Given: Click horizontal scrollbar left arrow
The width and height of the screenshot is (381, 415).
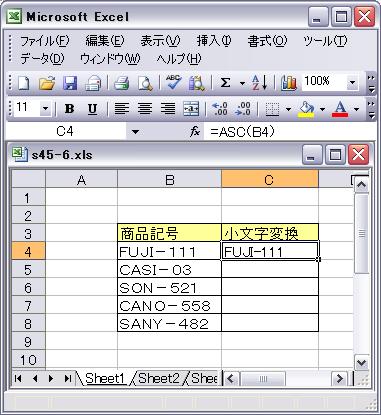Looking at the screenshot, I should pyautogui.click(x=230, y=379).
